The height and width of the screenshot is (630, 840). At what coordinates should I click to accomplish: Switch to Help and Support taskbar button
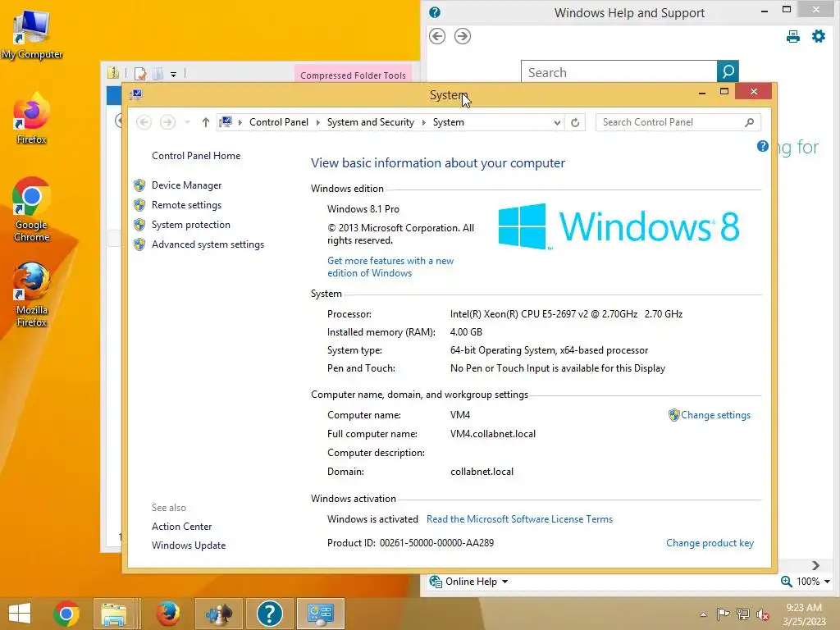click(x=269, y=614)
